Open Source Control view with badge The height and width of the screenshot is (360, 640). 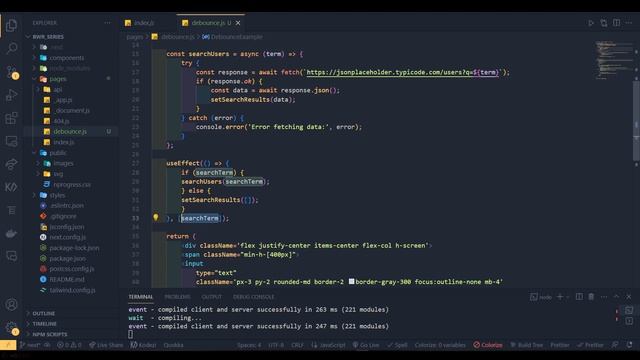coord(11,72)
